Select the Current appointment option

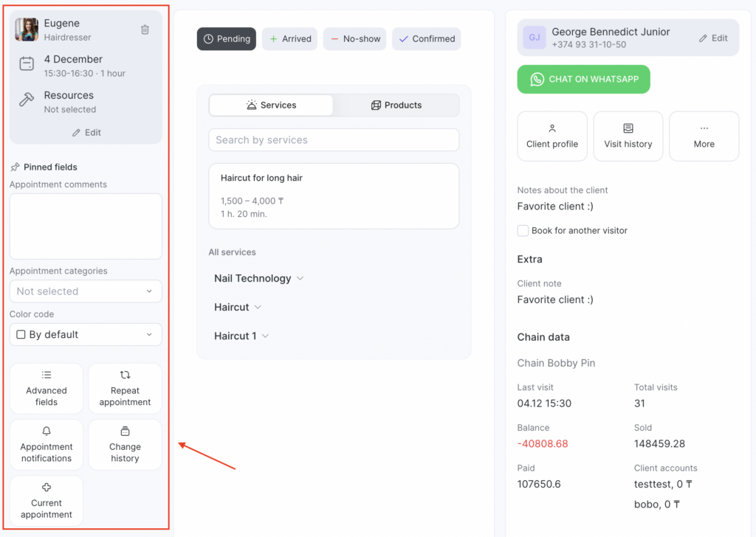point(47,501)
